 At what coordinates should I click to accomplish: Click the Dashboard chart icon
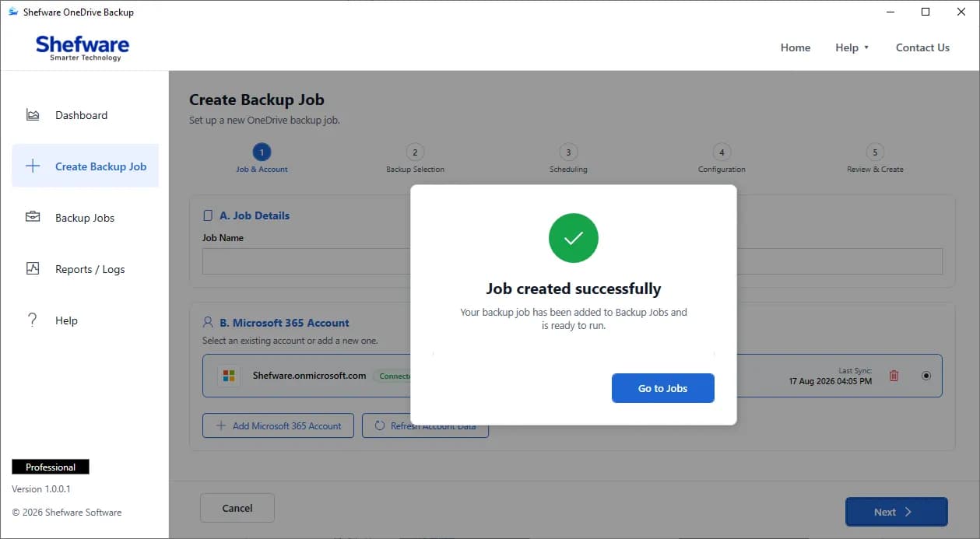coord(33,115)
